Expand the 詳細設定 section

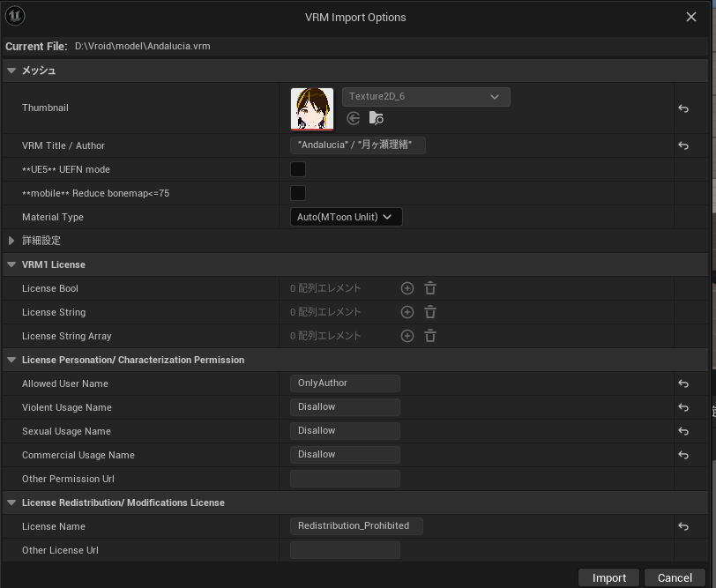pos(11,240)
